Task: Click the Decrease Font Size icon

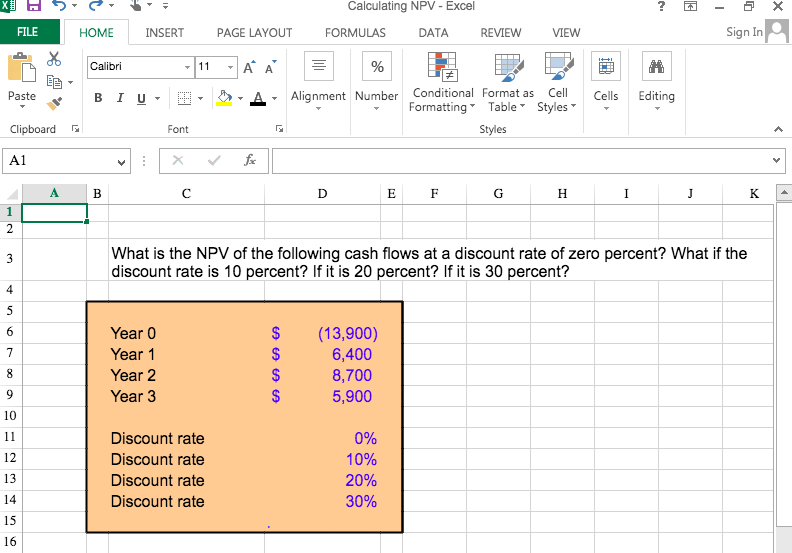Action: pyautogui.click(x=271, y=67)
